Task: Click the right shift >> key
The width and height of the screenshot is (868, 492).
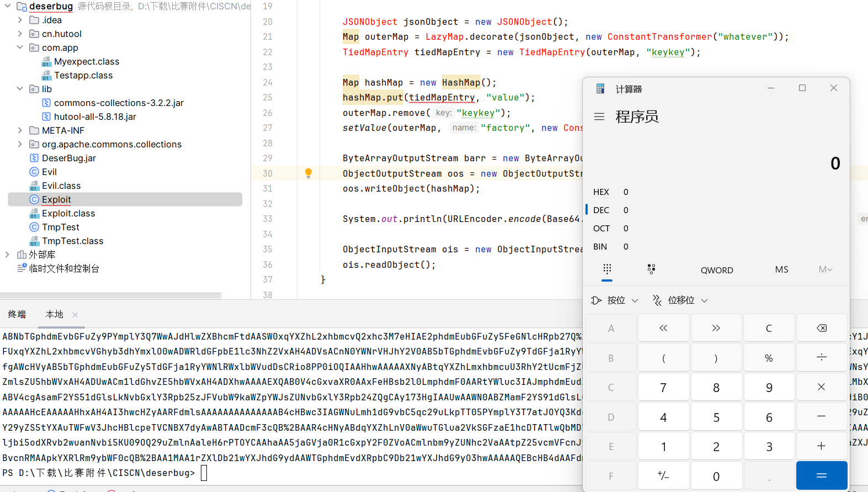Action: [716, 328]
